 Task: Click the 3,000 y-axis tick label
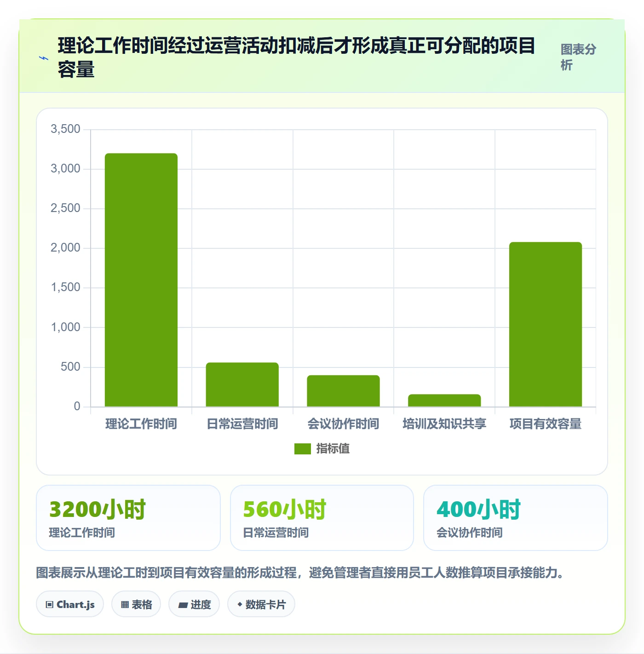click(x=65, y=168)
